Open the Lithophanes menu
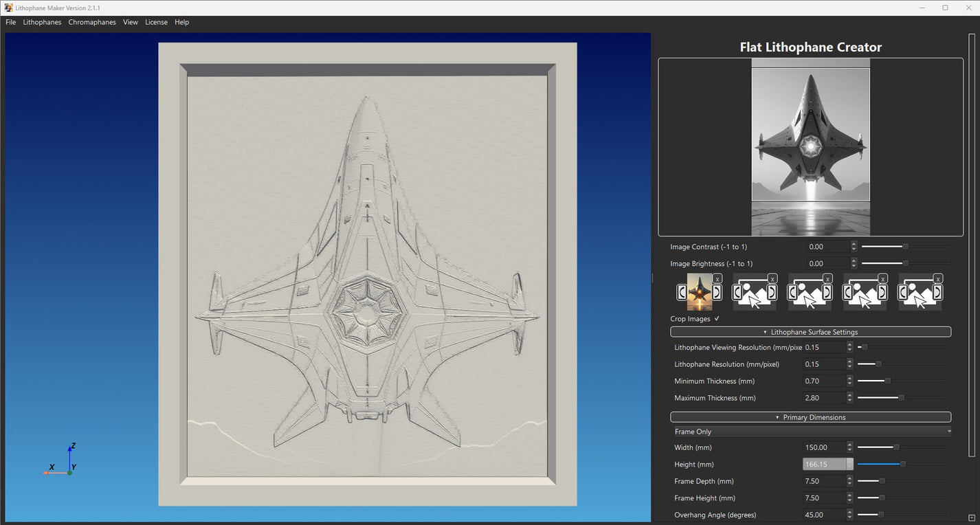Viewport: 980px width, 525px height. [x=42, y=22]
